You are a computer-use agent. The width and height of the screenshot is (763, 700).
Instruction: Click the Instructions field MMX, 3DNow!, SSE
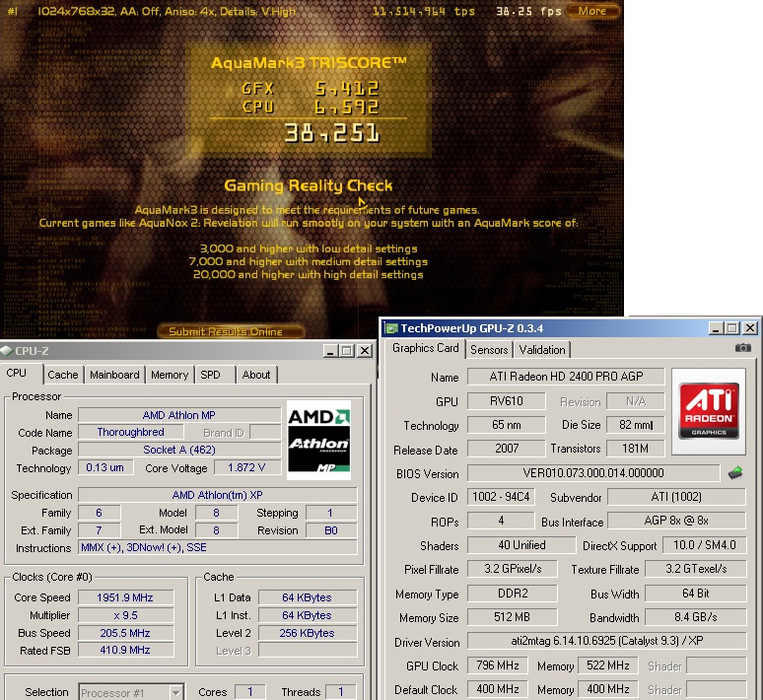(x=218, y=547)
